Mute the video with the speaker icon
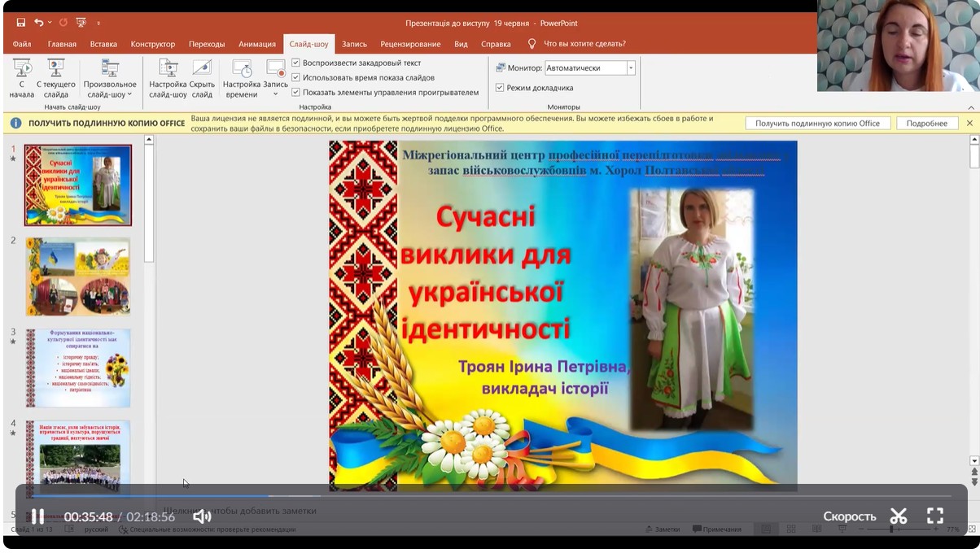 tap(202, 516)
